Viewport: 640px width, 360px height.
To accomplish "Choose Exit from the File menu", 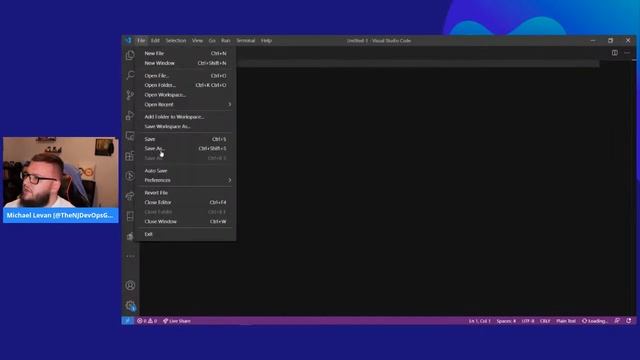I will click(x=185, y=234).
